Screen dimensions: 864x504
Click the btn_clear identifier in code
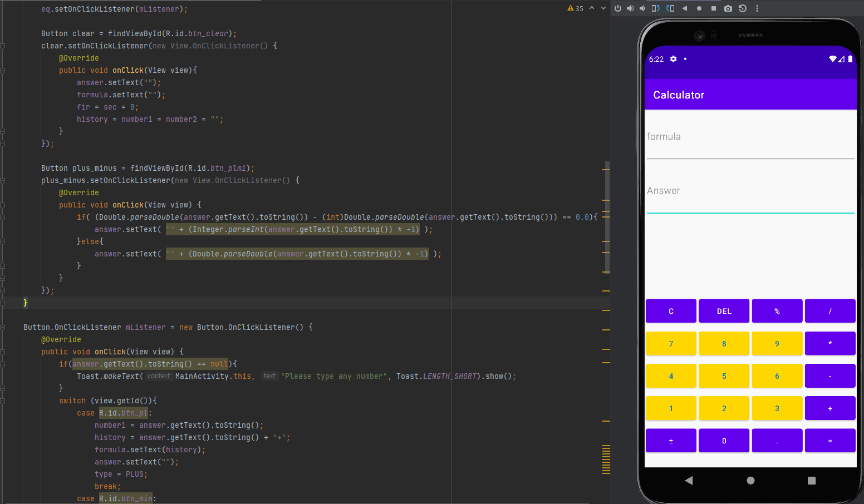pyautogui.click(x=208, y=34)
